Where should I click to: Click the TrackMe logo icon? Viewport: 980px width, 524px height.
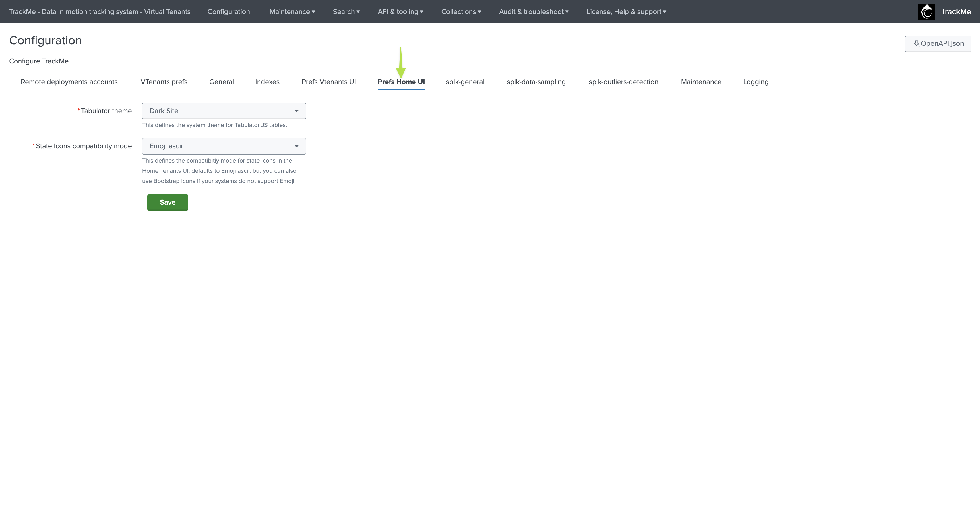pyautogui.click(x=926, y=11)
